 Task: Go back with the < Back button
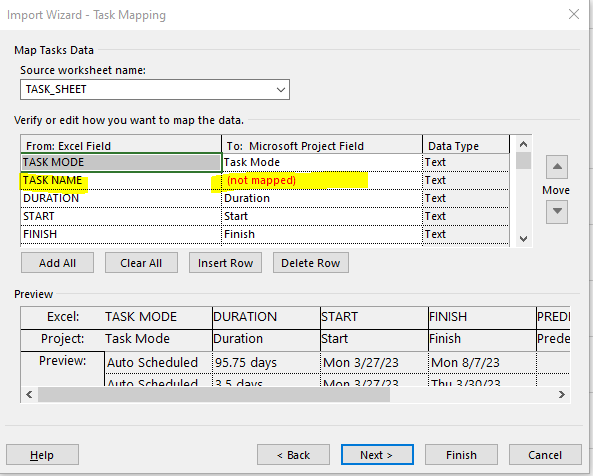293,455
